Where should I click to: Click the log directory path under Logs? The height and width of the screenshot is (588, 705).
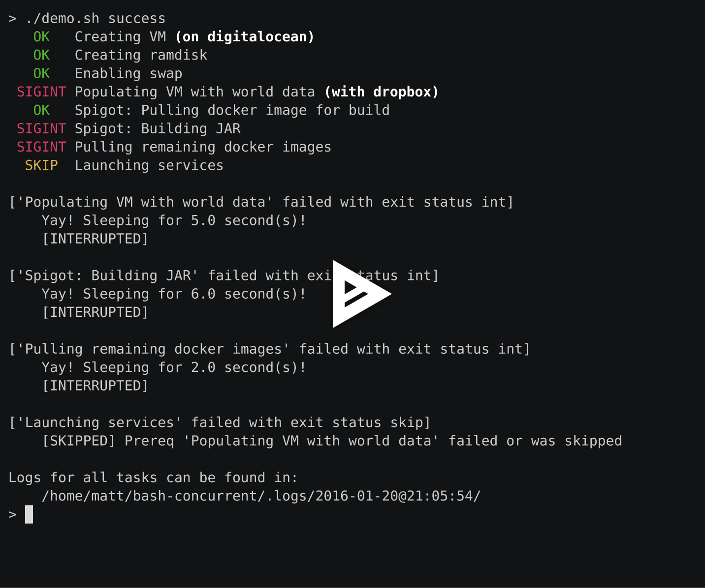(261, 496)
